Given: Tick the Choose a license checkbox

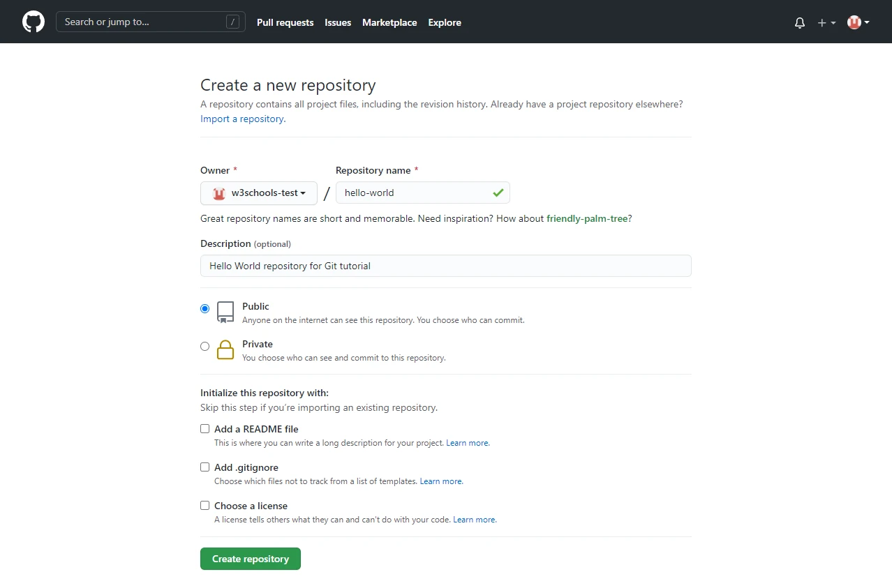Looking at the screenshot, I should 205,506.
